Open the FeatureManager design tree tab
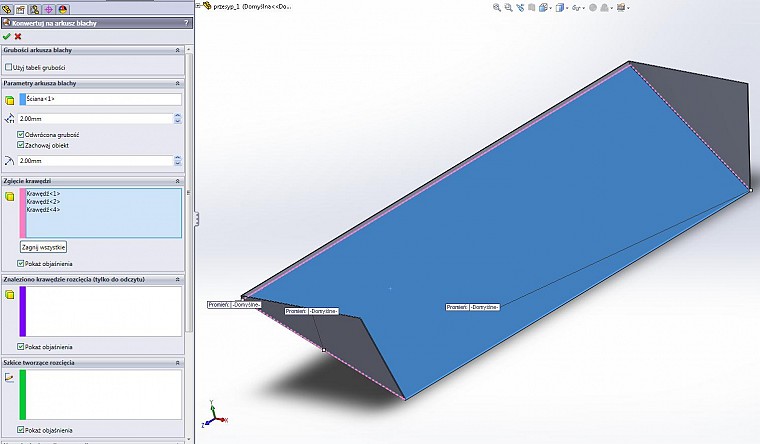Screen dimensions: 760x444 pyautogui.click(x=6, y=8)
